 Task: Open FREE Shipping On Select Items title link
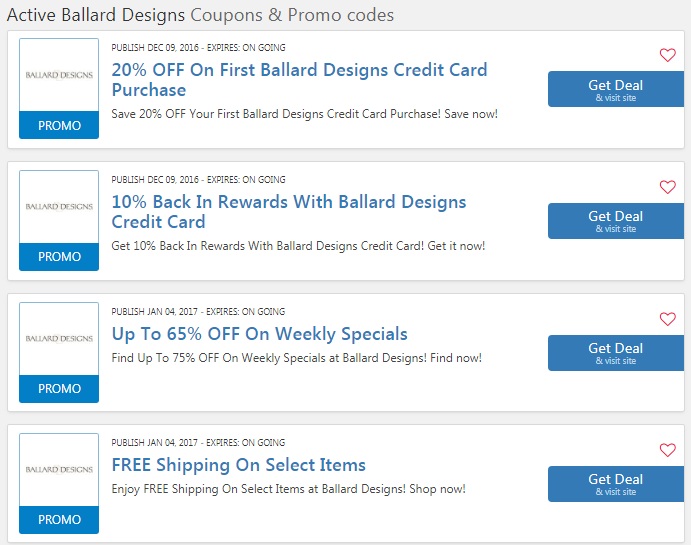[x=238, y=465]
